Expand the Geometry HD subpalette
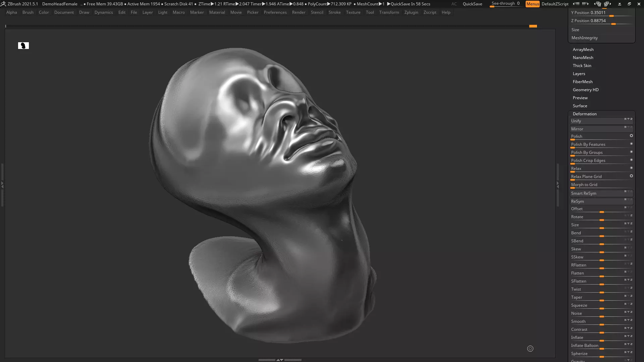The image size is (644, 362). (x=586, y=90)
